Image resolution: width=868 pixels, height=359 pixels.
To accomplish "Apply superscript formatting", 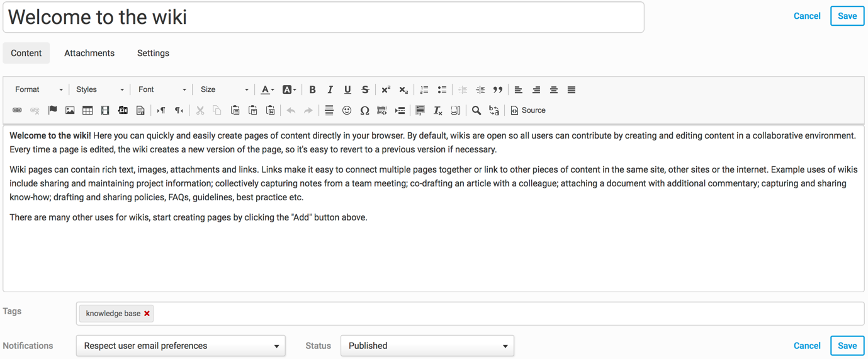I will (x=386, y=89).
